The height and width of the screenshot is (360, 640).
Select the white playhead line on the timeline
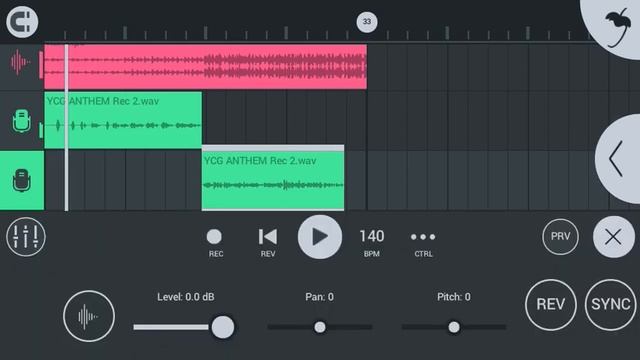[67, 128]
